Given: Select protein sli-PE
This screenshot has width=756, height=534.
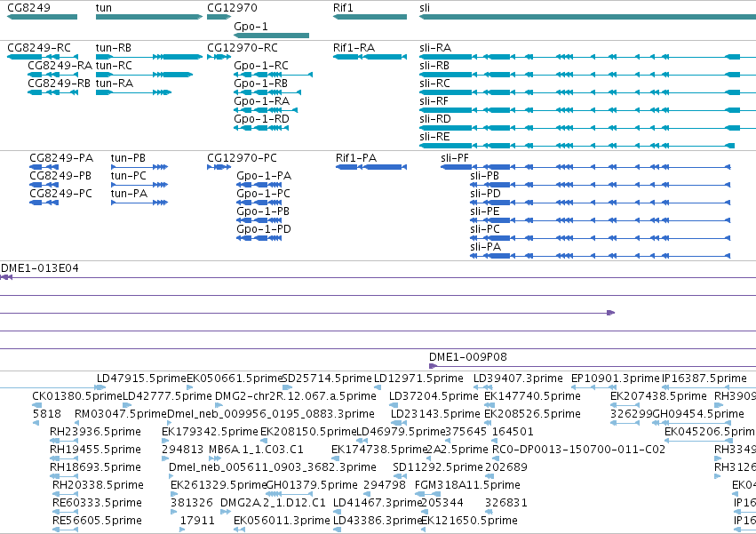Looking at the screenshot, I should coord(601,220).
